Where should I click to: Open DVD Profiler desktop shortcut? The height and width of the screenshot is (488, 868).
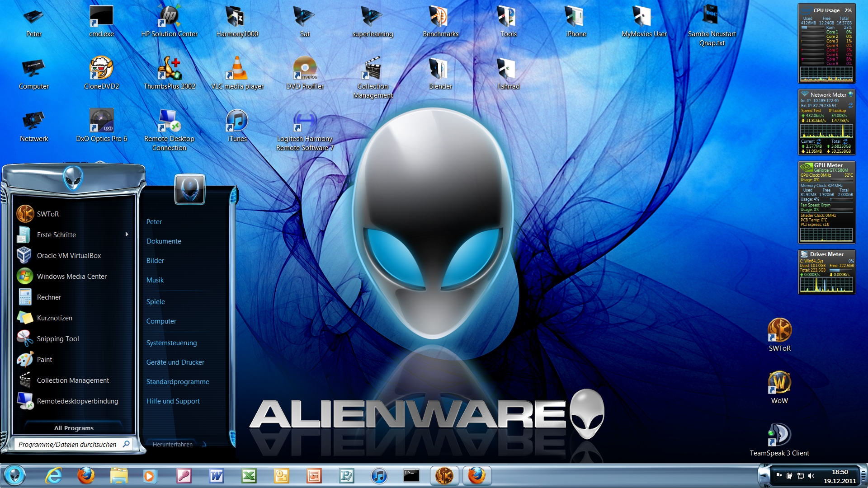305,74
